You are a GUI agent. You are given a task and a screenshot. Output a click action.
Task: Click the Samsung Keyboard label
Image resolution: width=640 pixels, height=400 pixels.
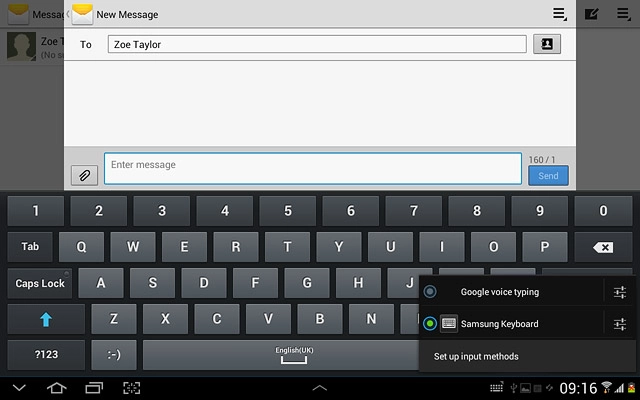tap(499, 324)
